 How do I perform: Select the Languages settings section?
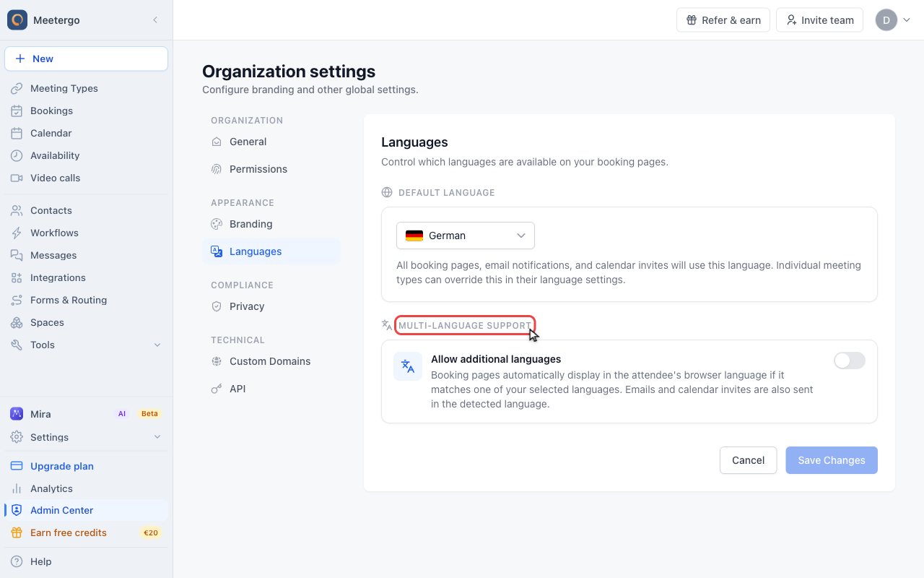[x=271, y=251]
